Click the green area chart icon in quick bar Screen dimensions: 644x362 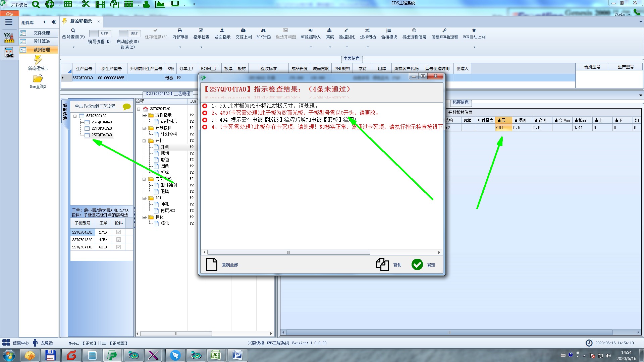160,4
